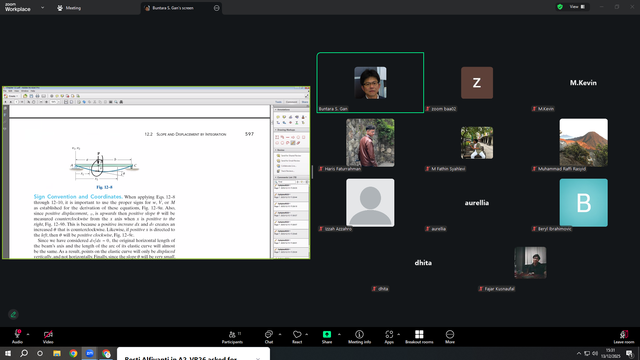Select the zoom baa02 participant tile
Screen dimensions: 640x360
(x=477, y=83)
